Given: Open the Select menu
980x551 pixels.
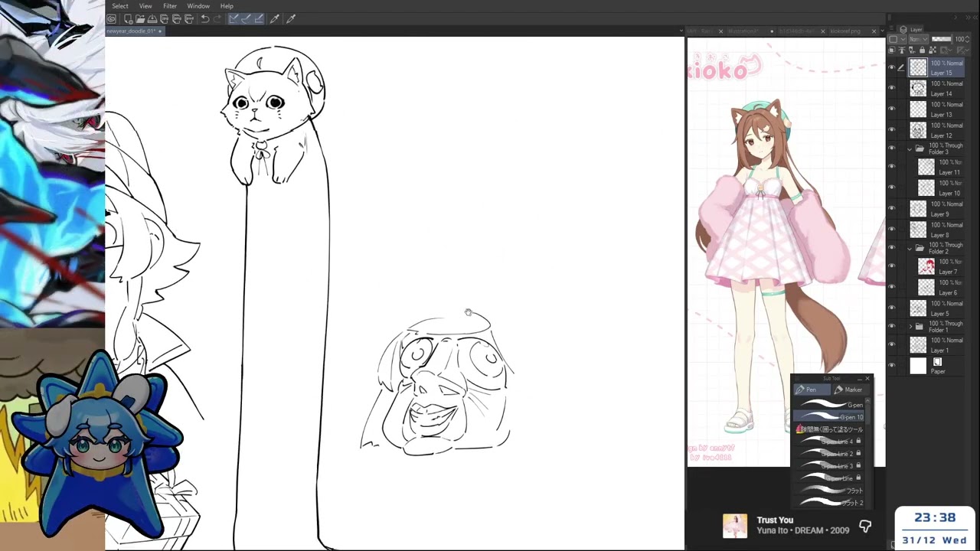Looking at the screenshot, I should point(120,6).
